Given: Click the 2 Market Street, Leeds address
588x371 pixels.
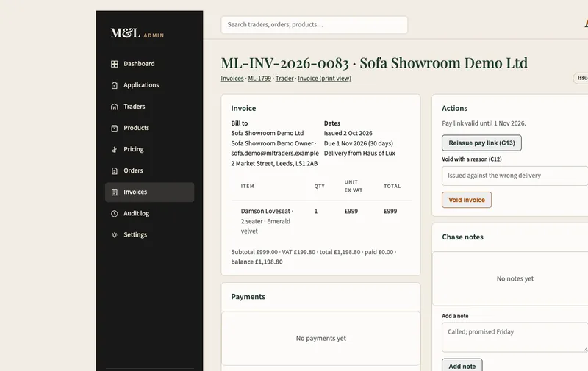Looking at the screenshot, I should [274, 163].
